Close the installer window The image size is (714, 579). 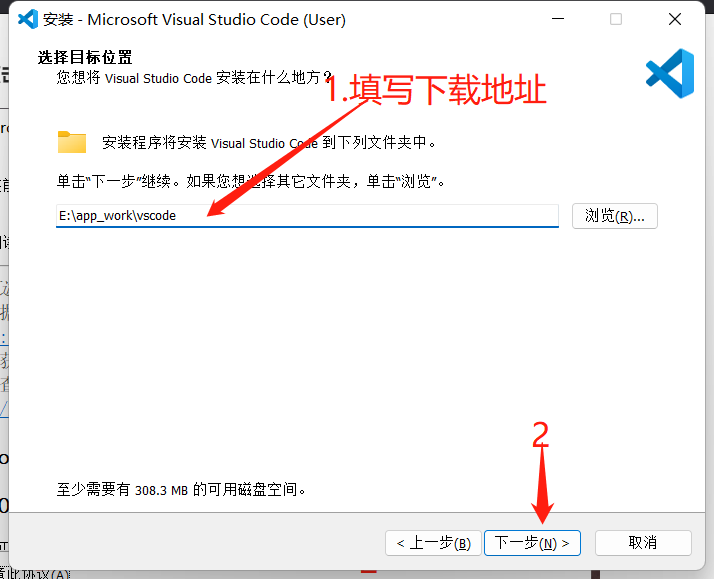(675, 19)
